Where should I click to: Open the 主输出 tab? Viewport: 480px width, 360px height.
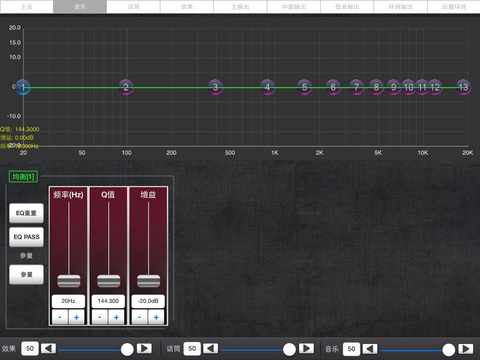click(x=240, y=7)
